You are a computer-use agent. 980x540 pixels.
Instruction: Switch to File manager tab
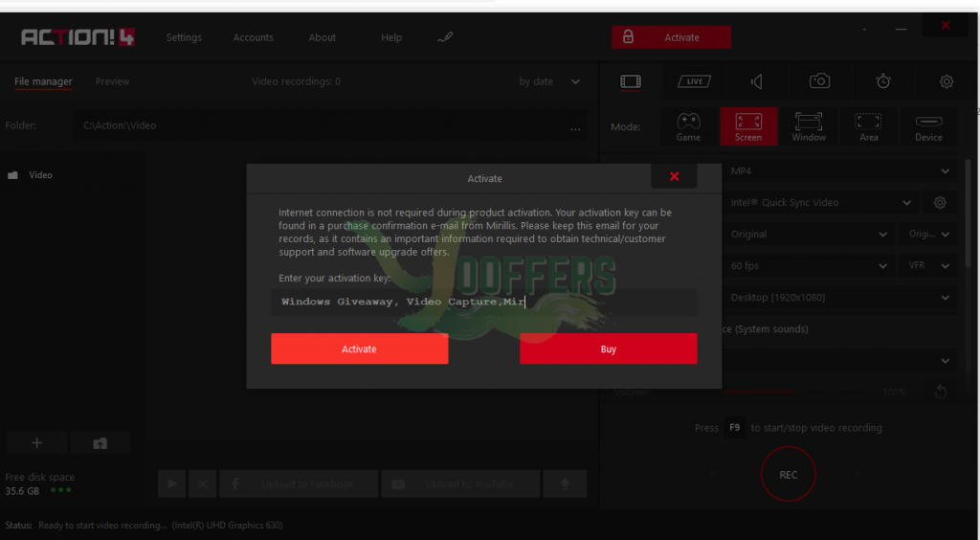(43, 81)
